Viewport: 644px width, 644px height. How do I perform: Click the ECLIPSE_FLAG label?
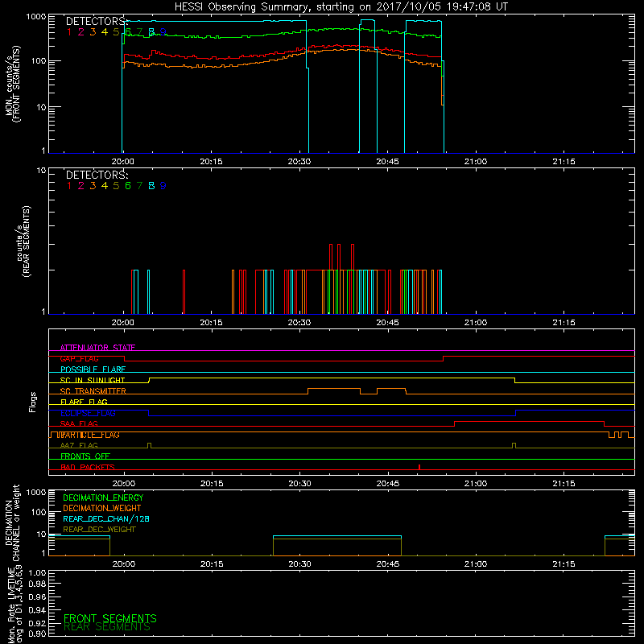click(88, 413)
